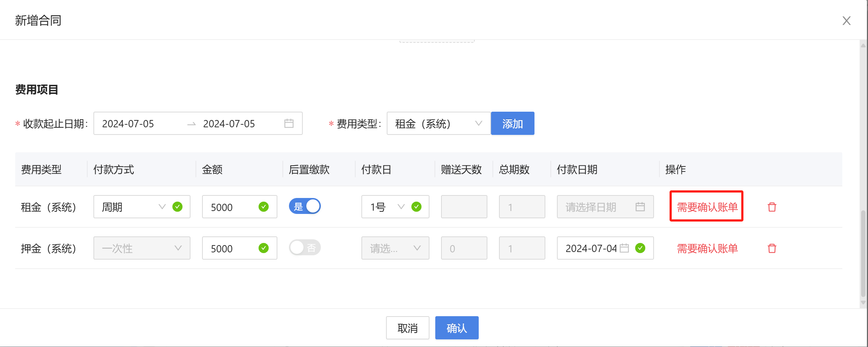The width and height of the screenshot is (868, 347).
Task: Open calendar in 收款起止日期 range field
Action: tap(289, 124)
